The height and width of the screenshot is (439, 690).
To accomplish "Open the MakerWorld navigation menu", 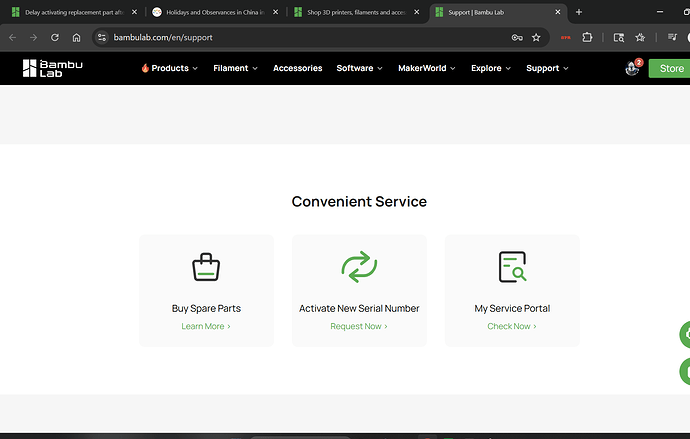I will 427,68.
